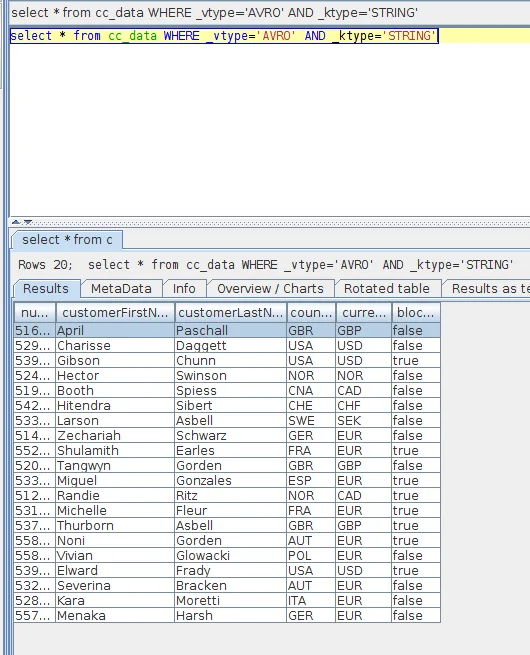Click the last name 'Frady'
Image resolution: width=530 pixels, height=655 pixels.
point(231,571)
